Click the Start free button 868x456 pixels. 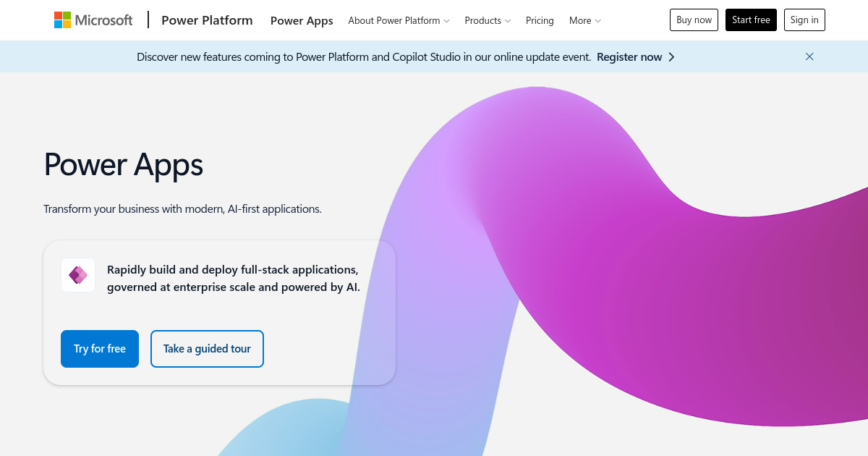click(x=751, y=20)
